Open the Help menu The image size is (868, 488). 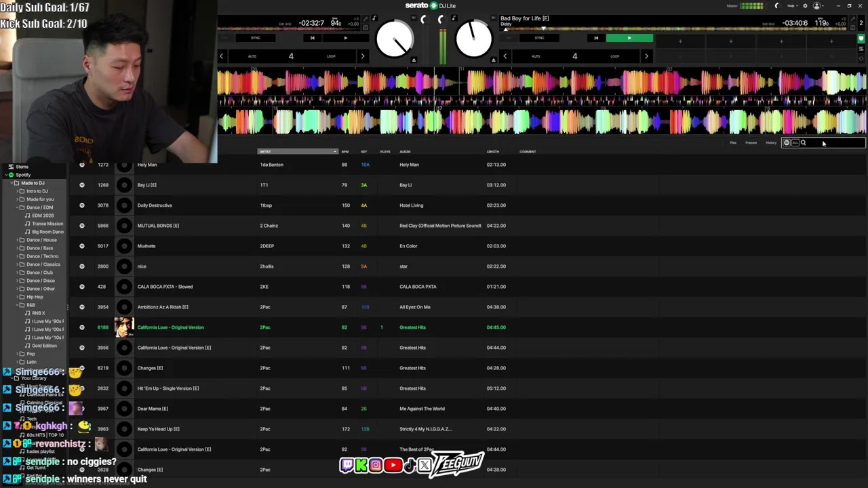point(791,5)
